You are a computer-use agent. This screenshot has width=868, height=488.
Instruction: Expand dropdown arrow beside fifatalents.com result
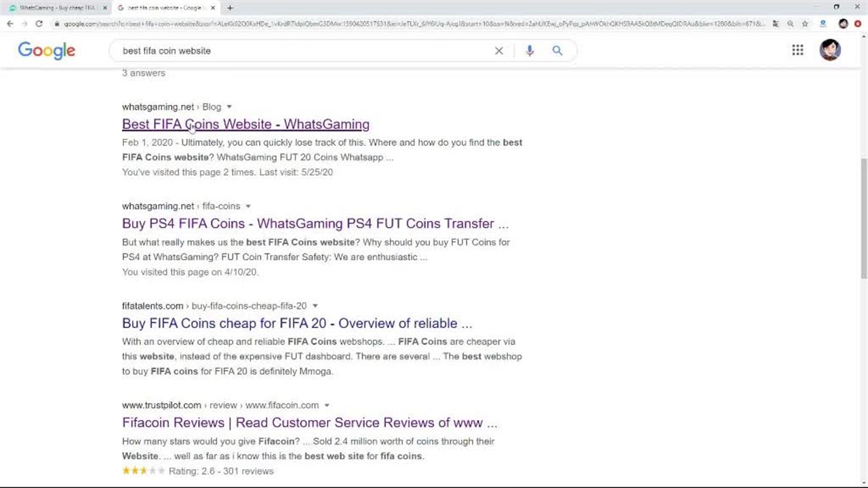(x=315, y=306)
